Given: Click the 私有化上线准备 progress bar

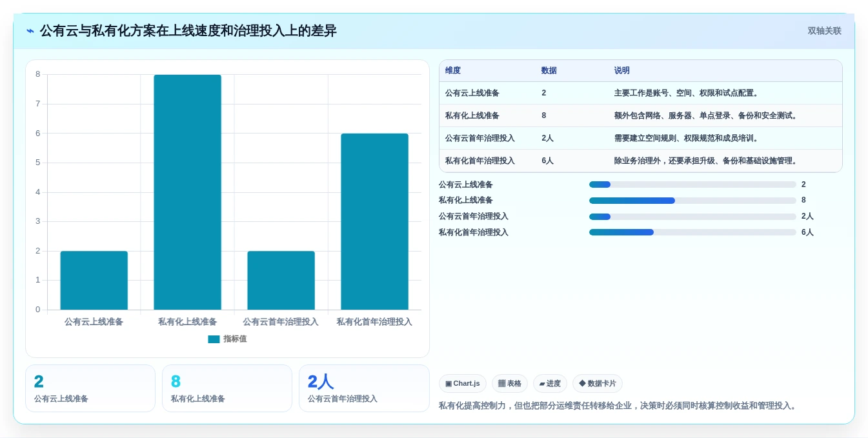Looking at the screenshot, I should coord(692,201).
